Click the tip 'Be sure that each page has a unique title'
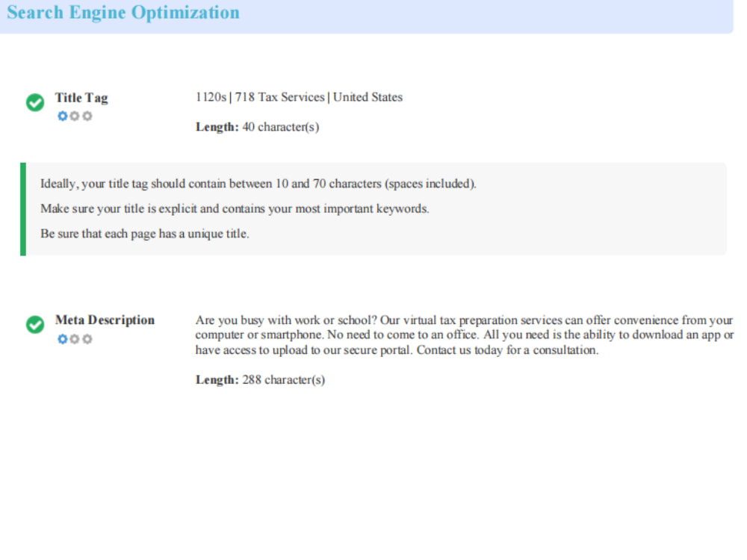 click(x=145, y=234)
